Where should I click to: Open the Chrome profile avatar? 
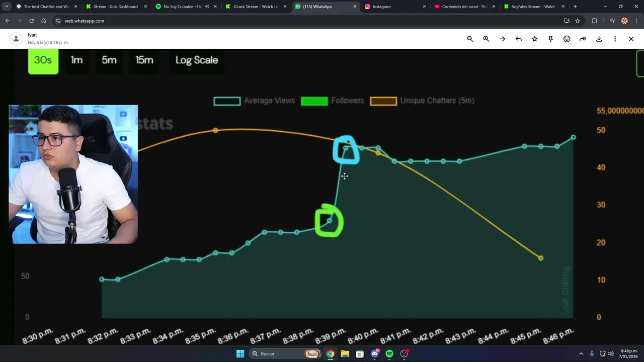click(x=624, y=21)
